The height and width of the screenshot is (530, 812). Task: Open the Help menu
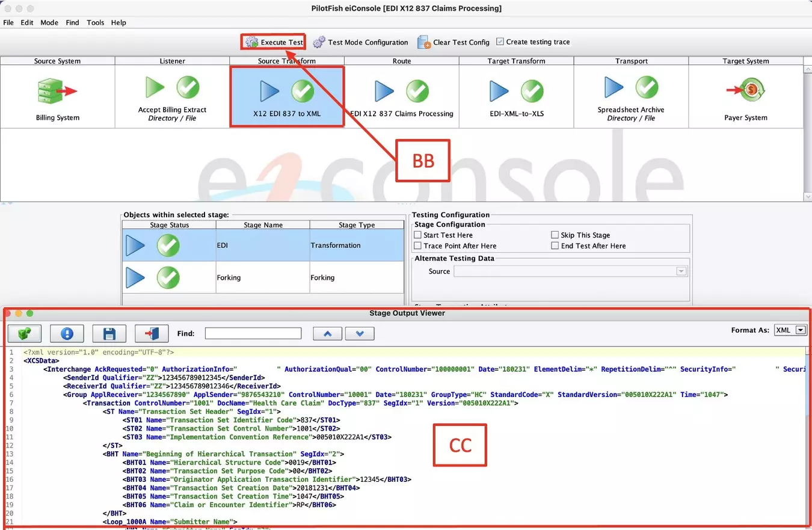pos(118,22)
